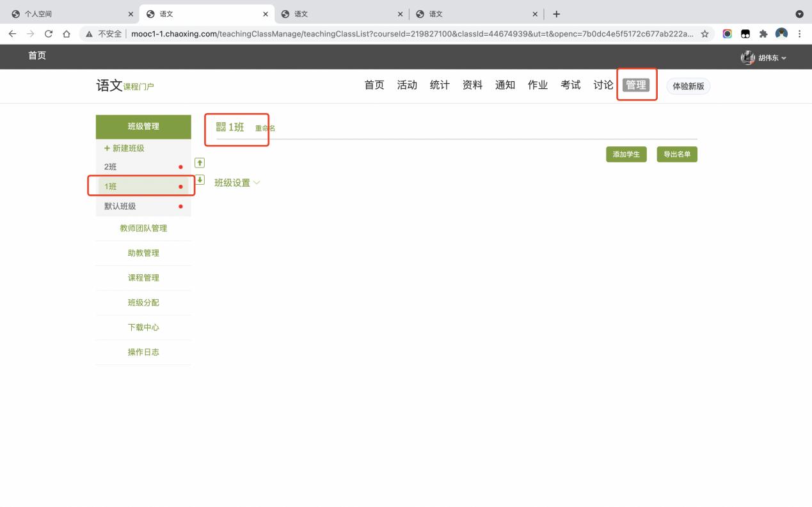Click 新建班级 link
The height and width of the screenshot is (507, 812).
coord(124,148)
